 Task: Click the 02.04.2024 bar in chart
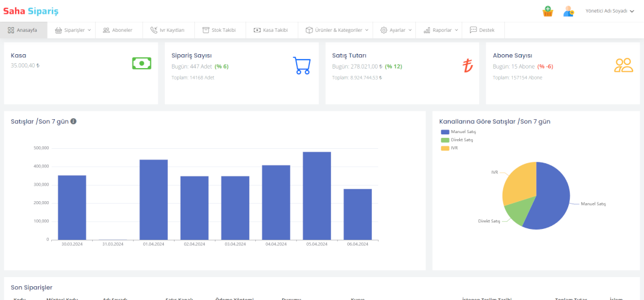click(x=194, y=208)
